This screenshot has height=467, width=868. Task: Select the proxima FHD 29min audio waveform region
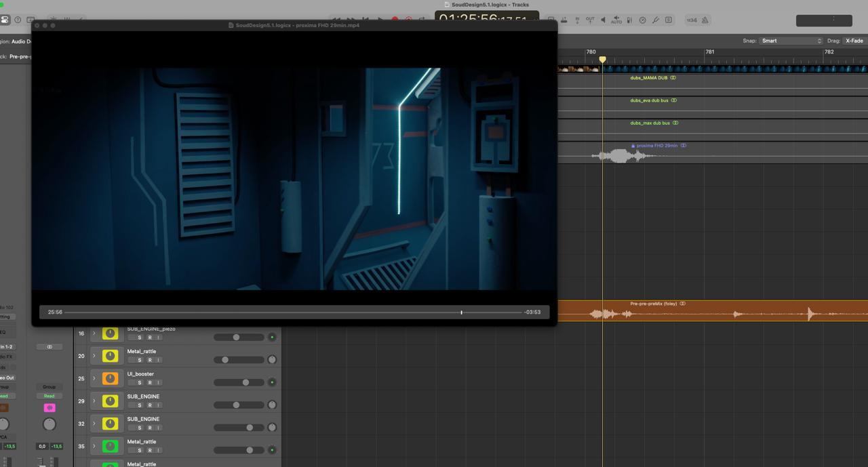712,153
